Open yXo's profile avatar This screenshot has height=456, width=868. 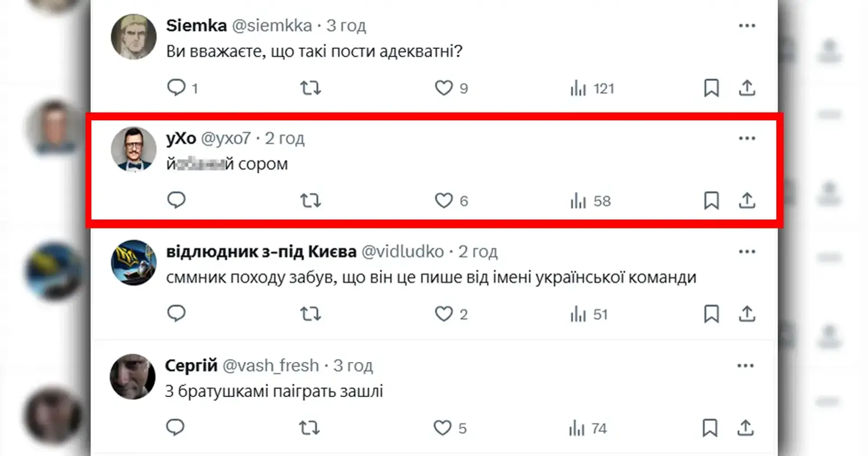(x=133, y=149)
